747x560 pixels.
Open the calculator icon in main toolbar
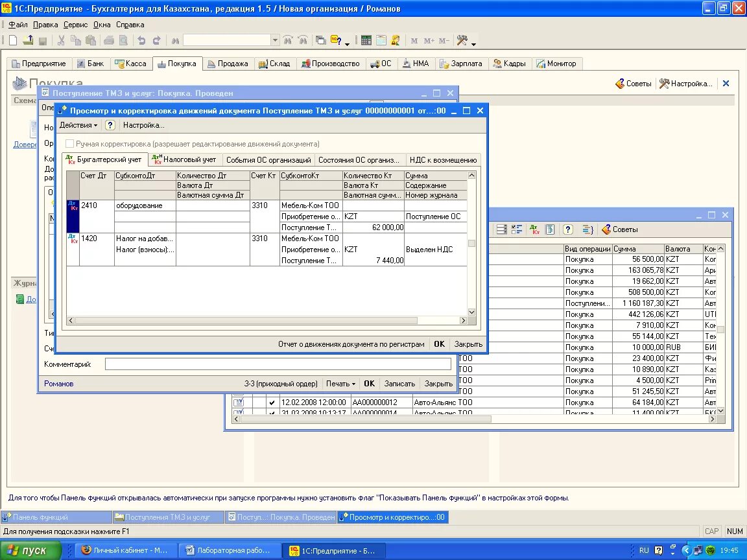coord(366,40)
